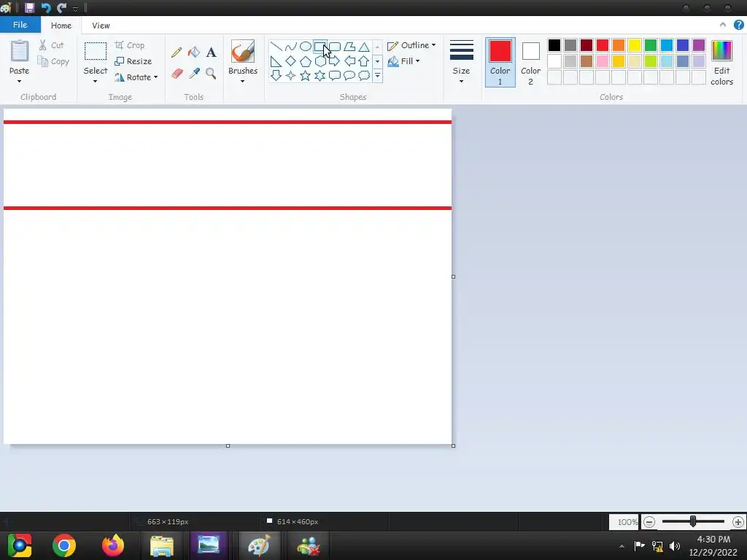Click the volume icon in system tray
The image size is (747, 560).
tap(675, 545)
